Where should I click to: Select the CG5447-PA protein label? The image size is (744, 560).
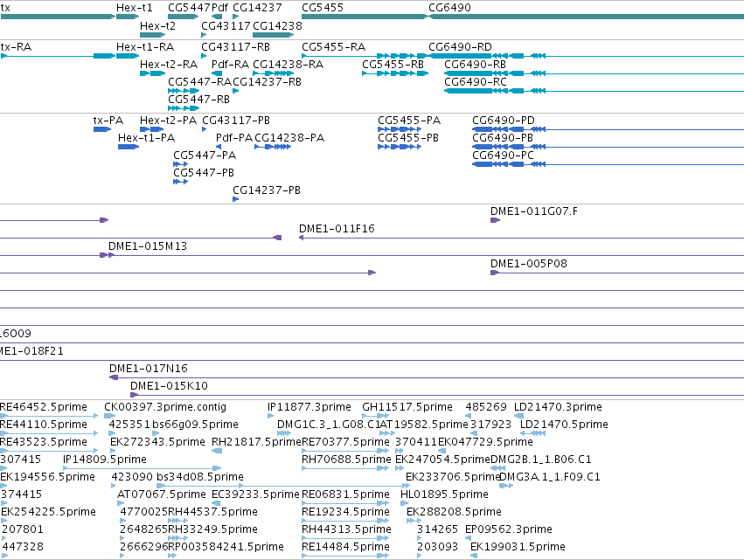pos(205,156)
